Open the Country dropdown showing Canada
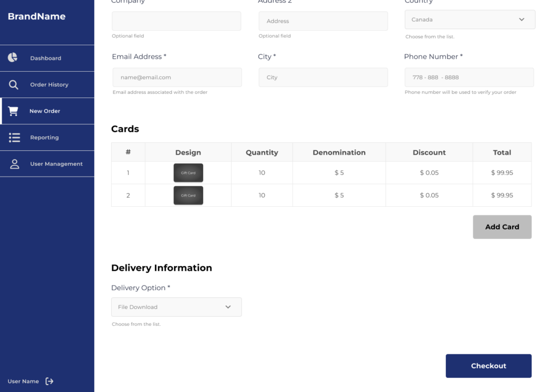This screenshot has height=392, width=552. point(470,19)
